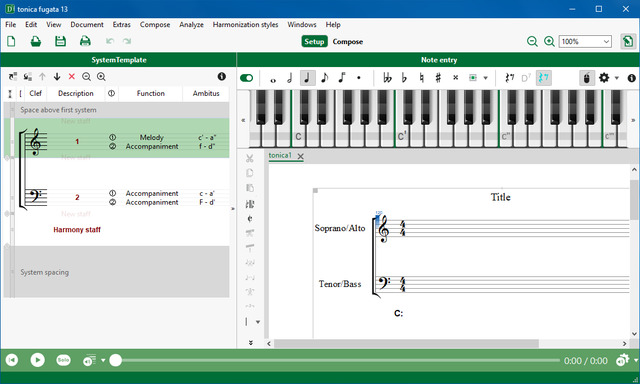Image resolution: width=640 pixels, height=384 pixels.
Task: Click the document page icon at top right
Action: 627,41
